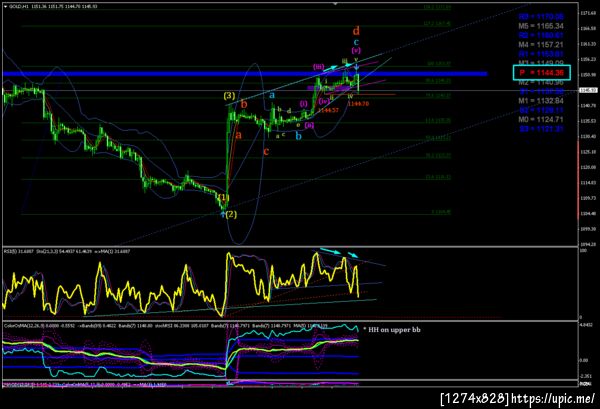This screenshot has width=600, height=409.
Task: Click the large orange 'd' wave label
Action: pos(356,31)
